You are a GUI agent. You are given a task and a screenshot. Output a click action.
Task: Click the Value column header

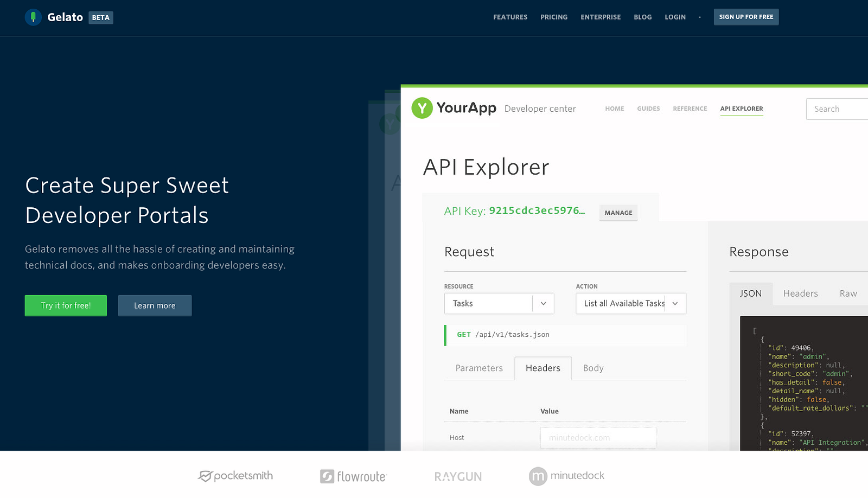[x=550, y=411]
